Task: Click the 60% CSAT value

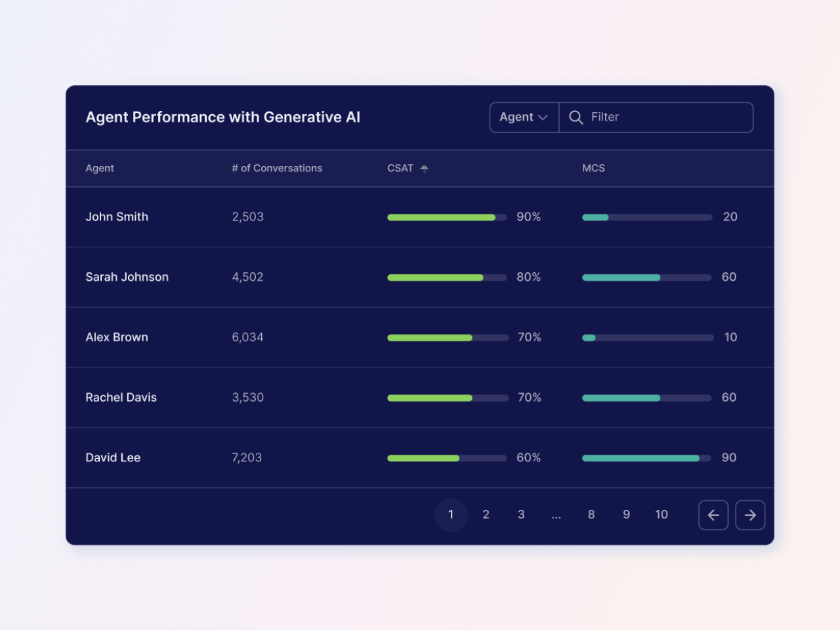Action: pyautogui.click(x=528, y=458)
